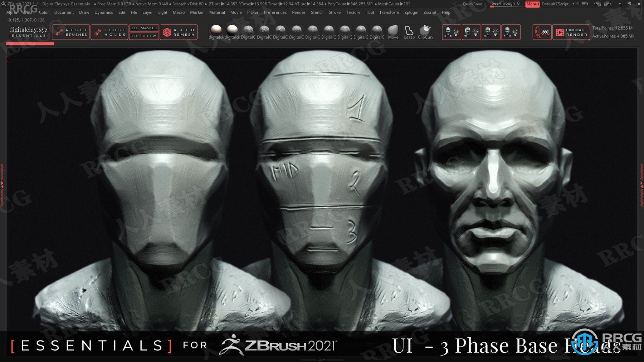Open the Zplugin menu
Screen dimensions: 644x362
point(411,12)
